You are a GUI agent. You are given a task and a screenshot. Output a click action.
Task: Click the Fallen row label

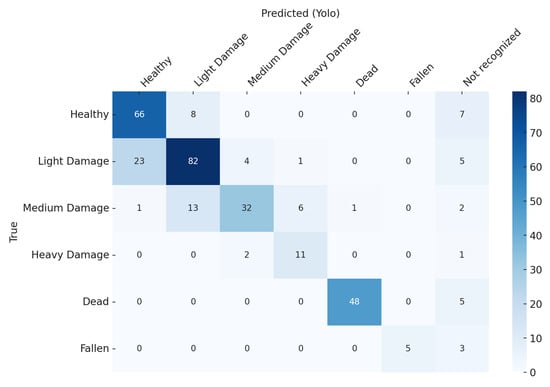(94, 348)
